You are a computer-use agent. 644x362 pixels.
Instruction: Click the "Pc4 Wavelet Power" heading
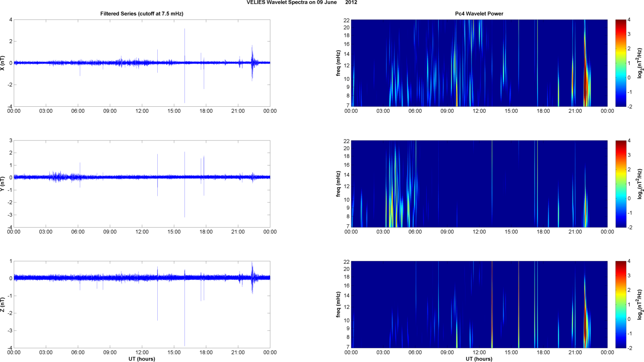[479, 14]
